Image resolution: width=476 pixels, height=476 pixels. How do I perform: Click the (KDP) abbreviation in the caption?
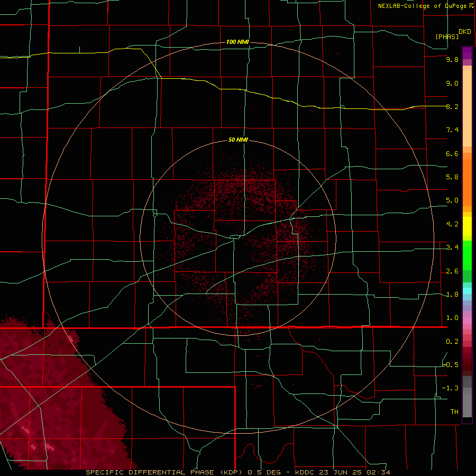tap(232, 472)
